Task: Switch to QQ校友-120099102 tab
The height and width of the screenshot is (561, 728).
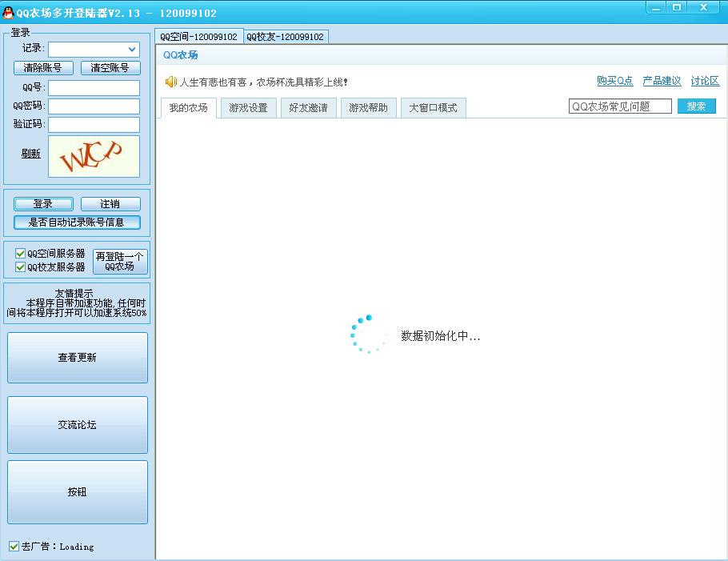Action: point(286,37)
